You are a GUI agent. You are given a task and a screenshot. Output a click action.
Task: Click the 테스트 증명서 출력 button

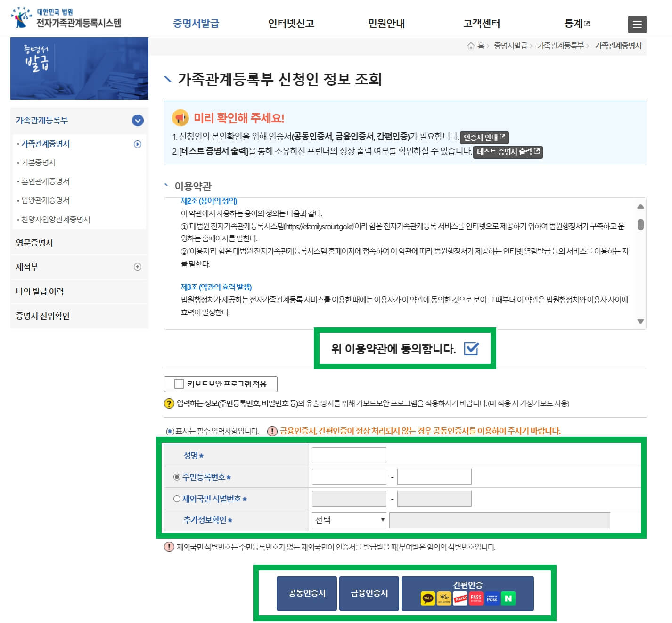pyautogui.click(x=508, y=152)
